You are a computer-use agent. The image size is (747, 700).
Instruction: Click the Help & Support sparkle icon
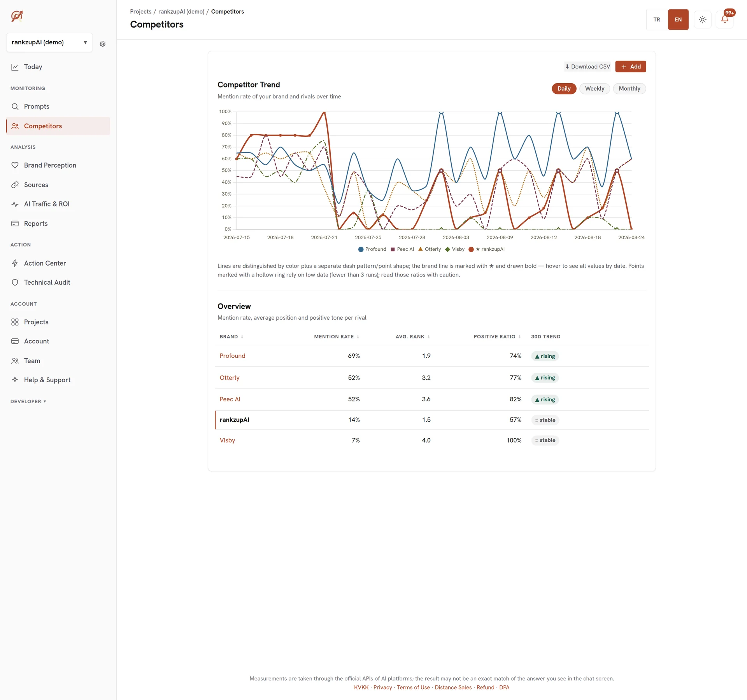[x=15, y=380]
